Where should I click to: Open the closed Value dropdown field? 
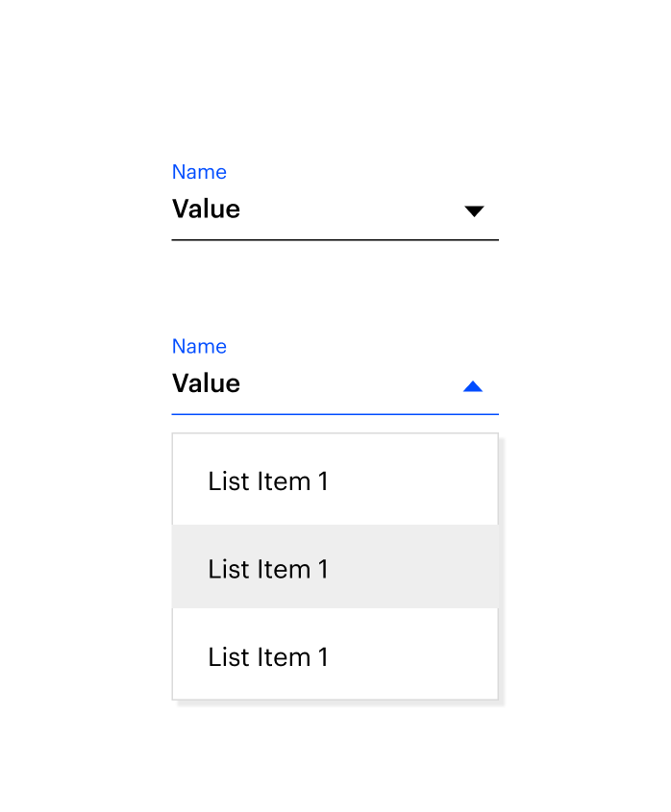[x=335, y=210]
